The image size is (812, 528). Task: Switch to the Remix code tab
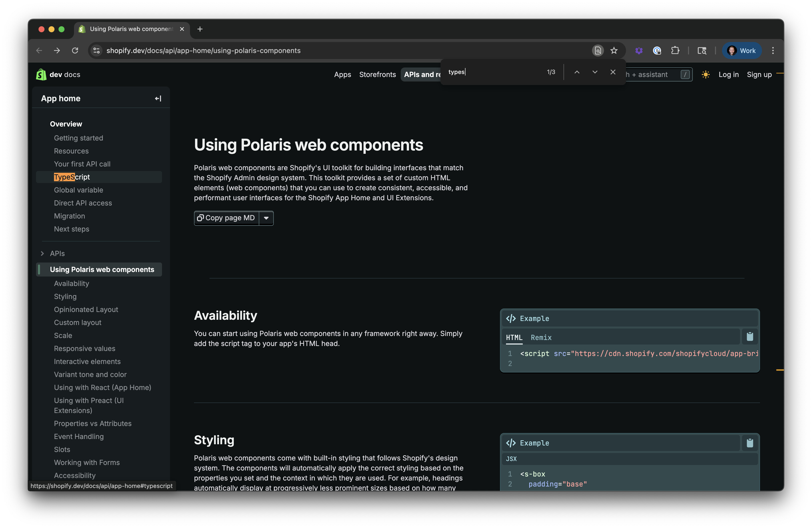coord(541,337)
